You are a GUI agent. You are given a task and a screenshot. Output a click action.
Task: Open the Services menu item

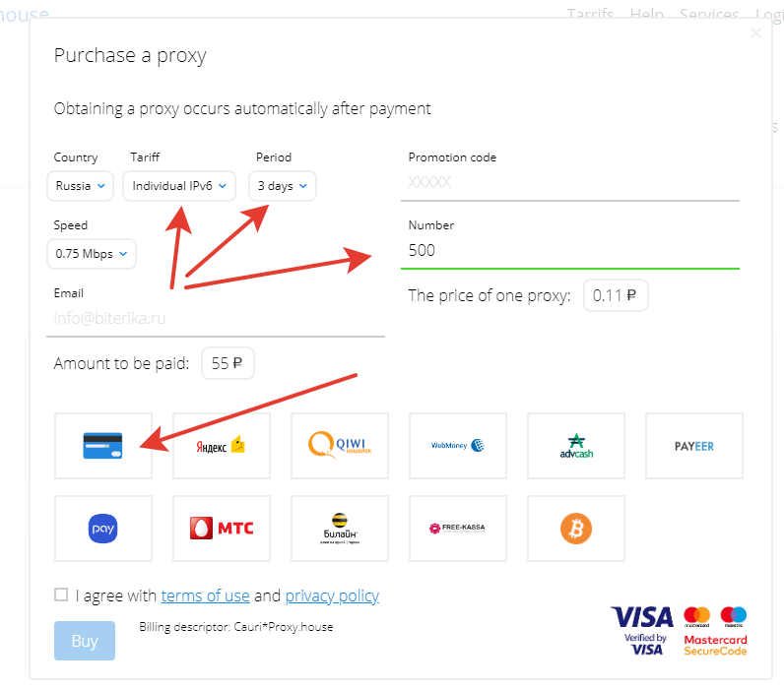[708, 15]
